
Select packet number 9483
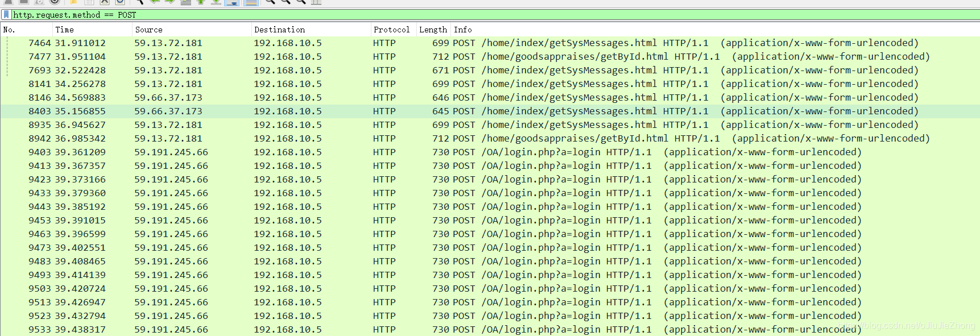490,261
